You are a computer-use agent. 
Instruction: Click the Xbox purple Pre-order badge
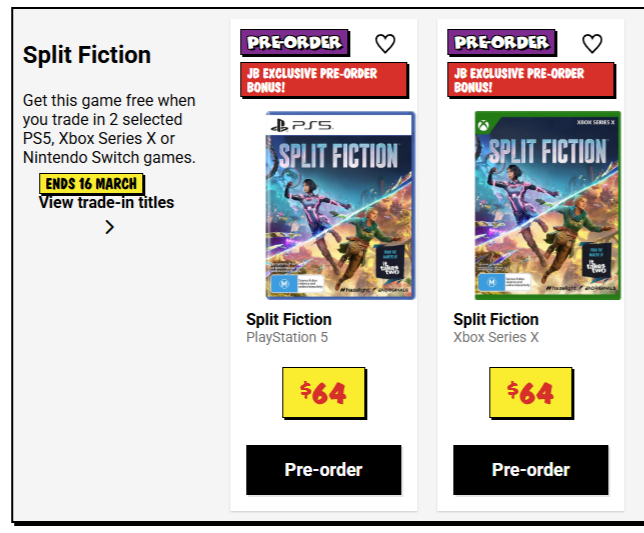pos(501,42)
